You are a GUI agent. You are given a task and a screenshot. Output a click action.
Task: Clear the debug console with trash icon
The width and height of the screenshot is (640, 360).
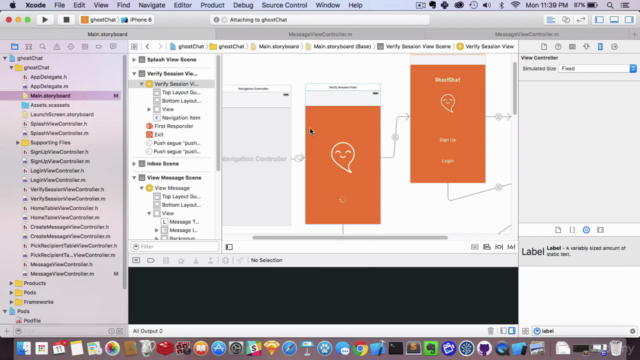pos(491,331)
